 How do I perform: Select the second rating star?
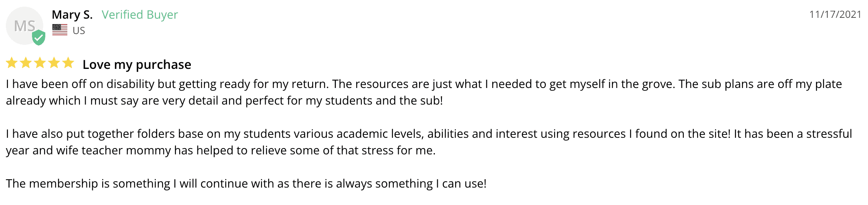(x=26, y=63)
